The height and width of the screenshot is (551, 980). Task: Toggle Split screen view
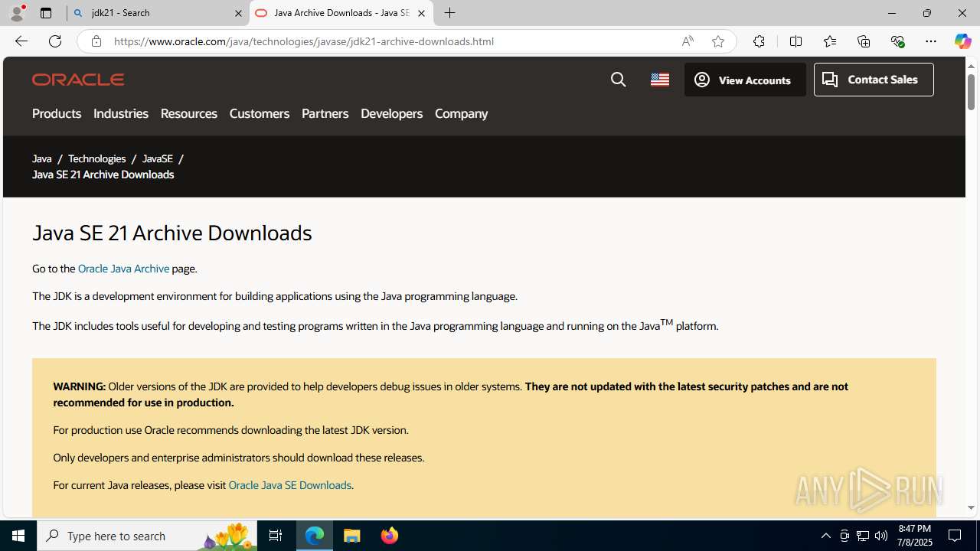click(795, 41)
